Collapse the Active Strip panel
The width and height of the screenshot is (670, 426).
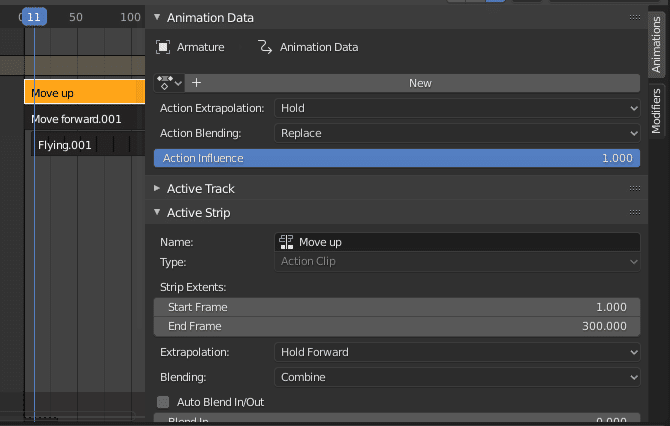tap(157, 212)
